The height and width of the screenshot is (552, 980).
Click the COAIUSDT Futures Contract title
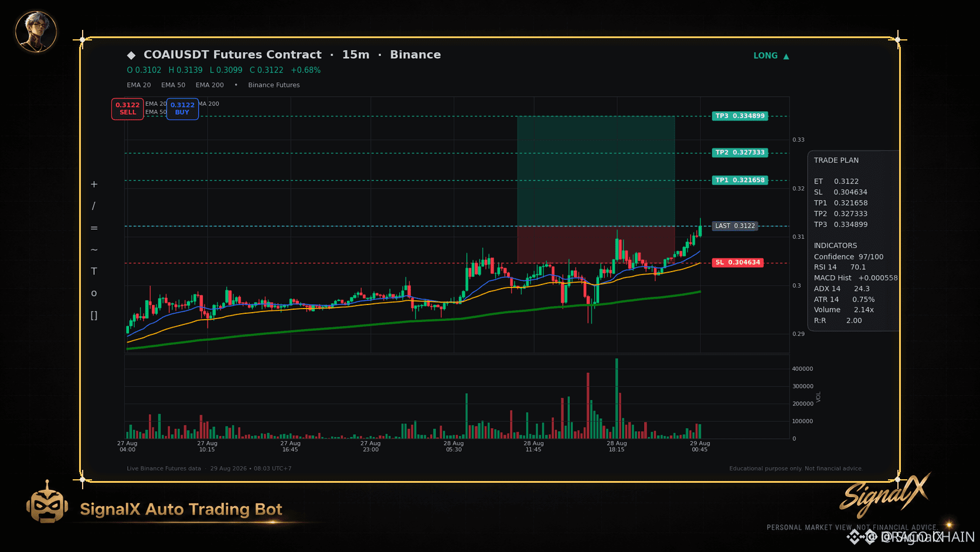233,55
